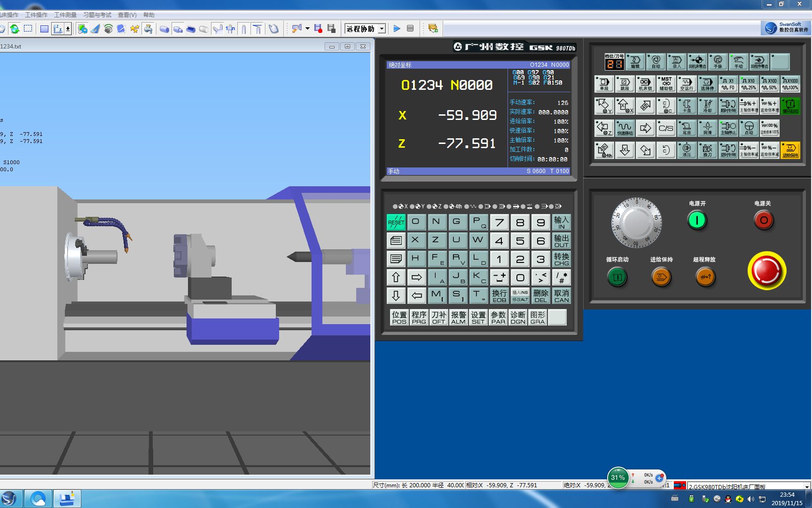
Task: Click the blue play button in toolbar
Action: coord(397,29)
